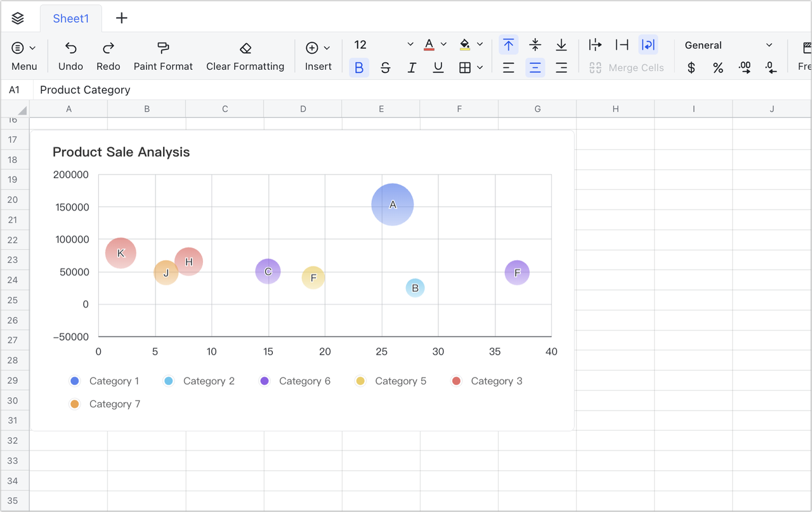Click the Clear Formatting eraser icon
Screen dimensions: 812x512
(246, 48)
